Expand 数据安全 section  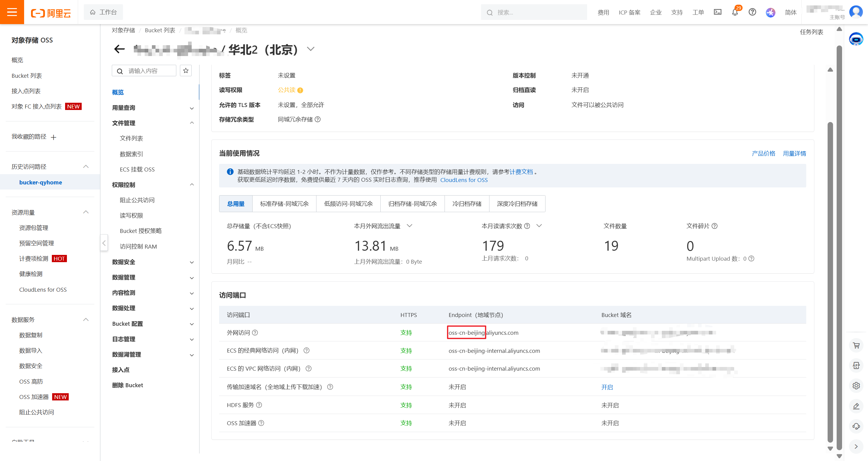[x=192, y=262]
